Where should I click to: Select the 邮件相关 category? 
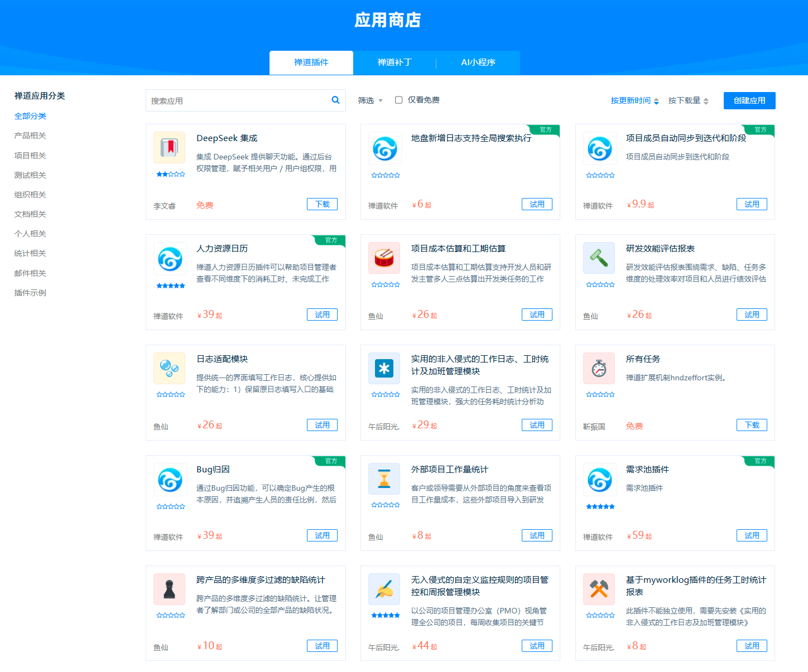point(30,273)
